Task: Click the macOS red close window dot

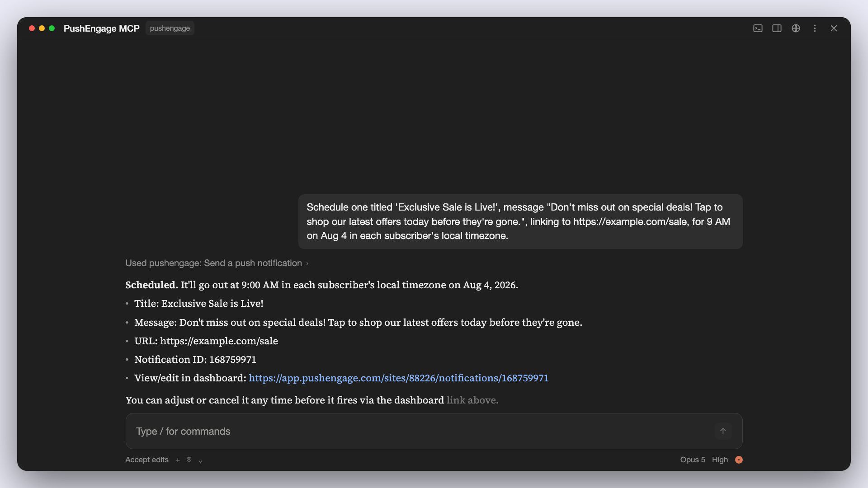Action: [x=32, y=28]
